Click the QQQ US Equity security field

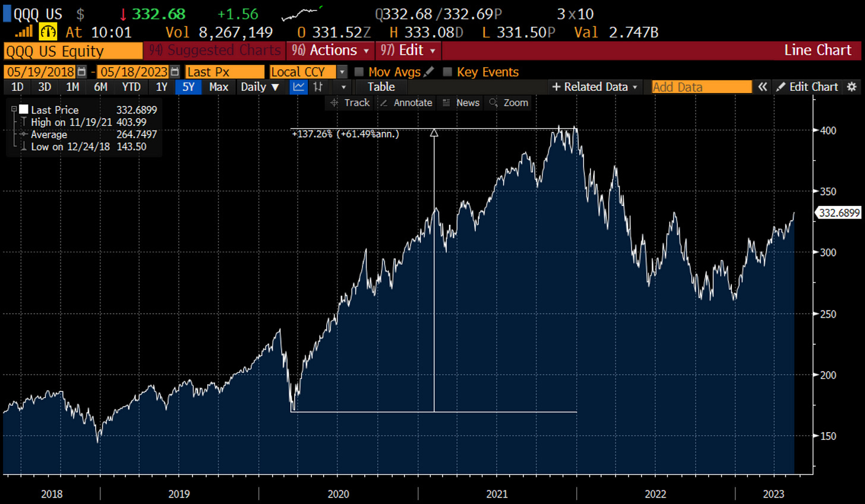click(x=73, y=51)
